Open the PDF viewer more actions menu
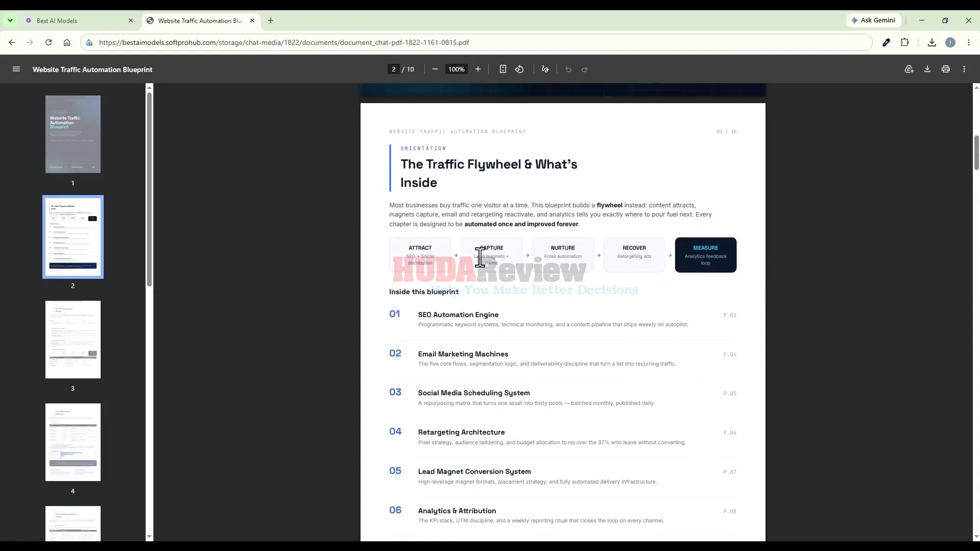This screenshot has width=980, height=551. click(x=964, y=69)
